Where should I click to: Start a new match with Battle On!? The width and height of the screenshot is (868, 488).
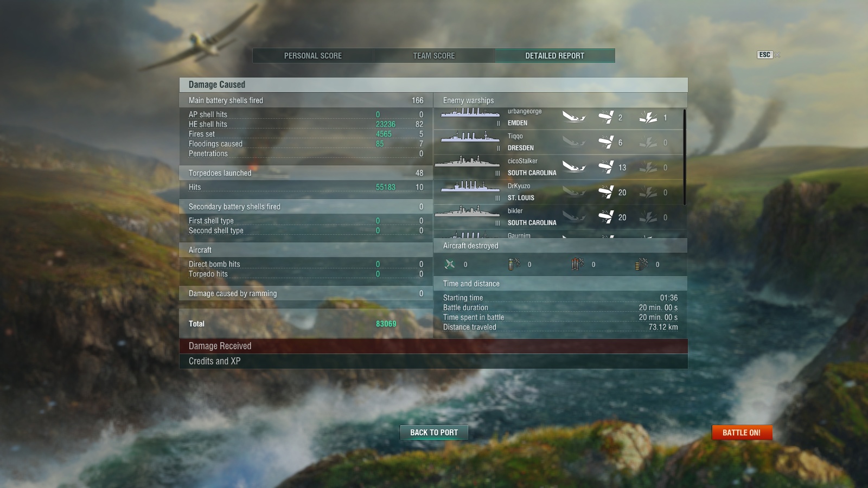(x=742, y=433)
